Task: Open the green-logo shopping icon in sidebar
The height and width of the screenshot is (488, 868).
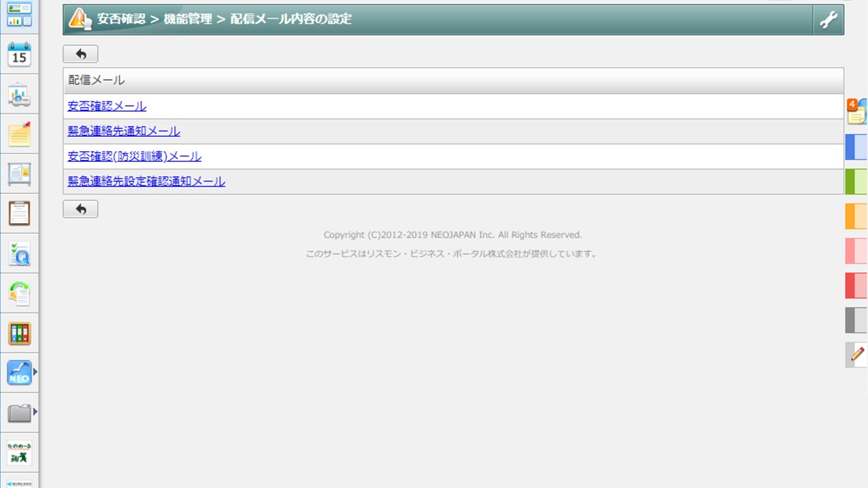Action: (x=19, y=452)
